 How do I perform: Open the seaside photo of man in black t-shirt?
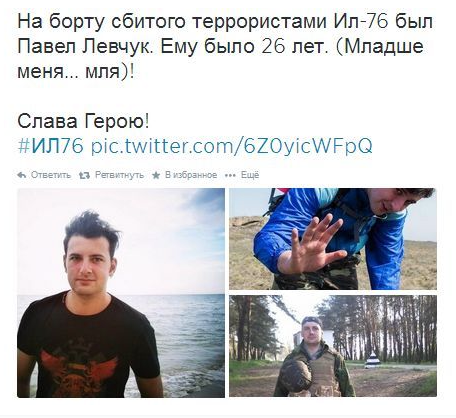(x=121, y=293)
